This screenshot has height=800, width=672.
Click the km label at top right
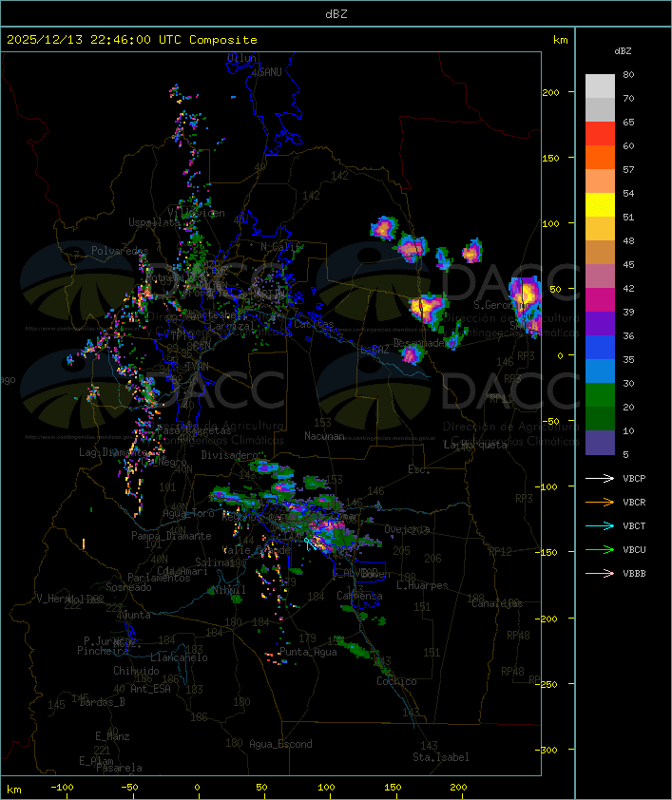560,40
